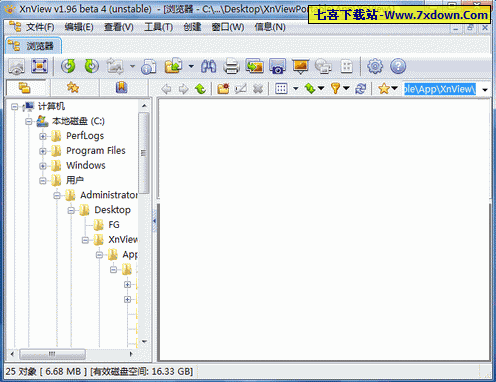Select the FG folder in tree
The image size is (496, 382).
(x=114, y=225)
